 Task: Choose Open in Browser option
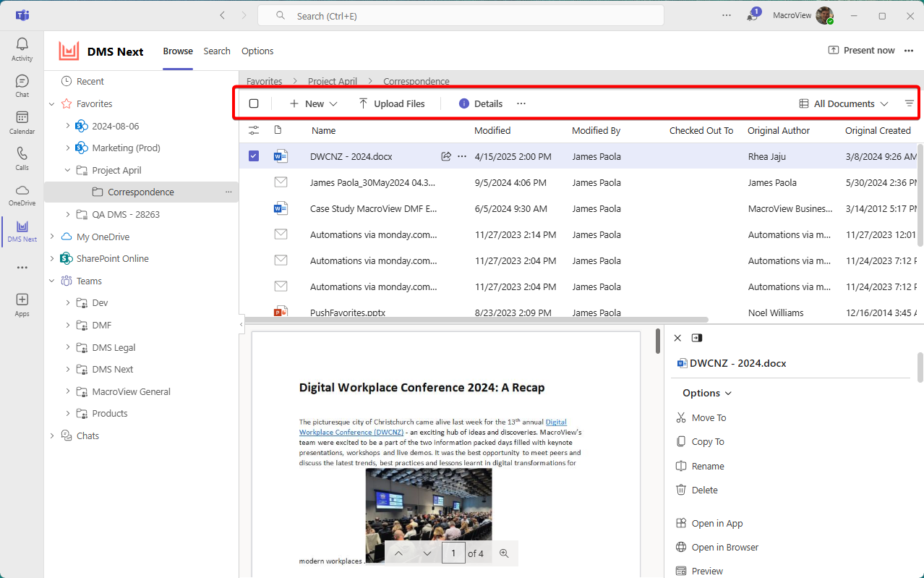717,548
